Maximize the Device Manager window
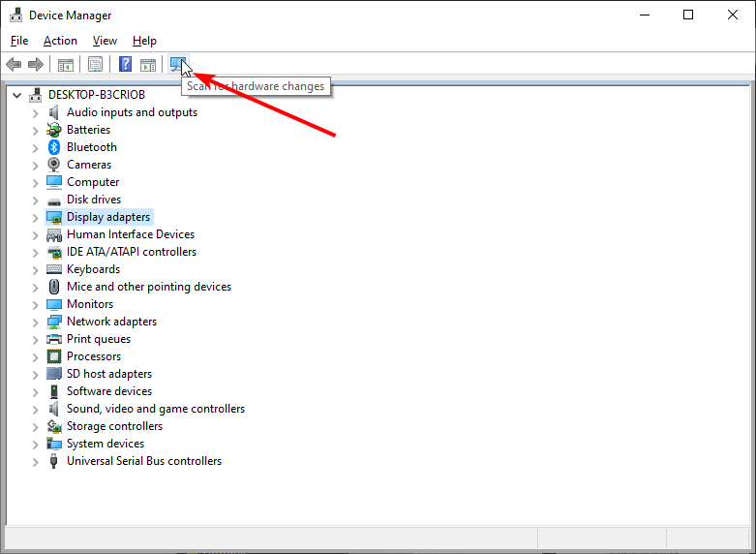The image size is (756, 554). tap(688, 15)
